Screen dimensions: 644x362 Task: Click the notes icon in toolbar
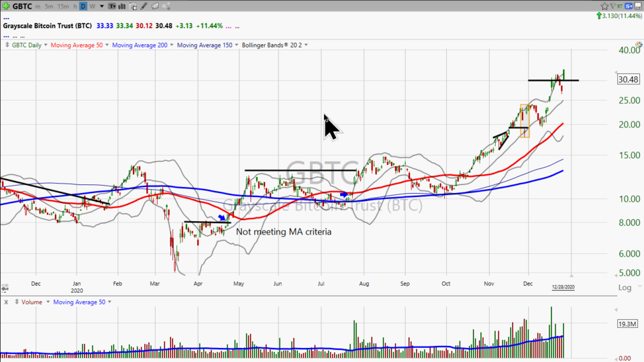(155, 6)
